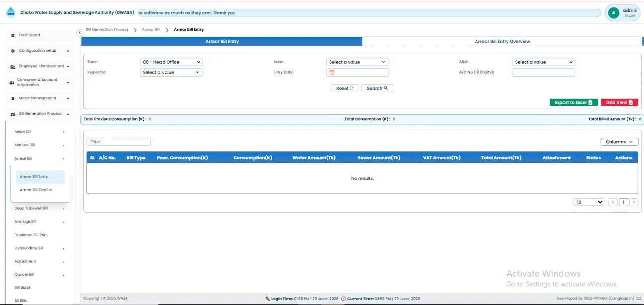The height and width of the screenshot is (305, 644).
Task: Open the Inspector dropdown
Action: point(171,72)
